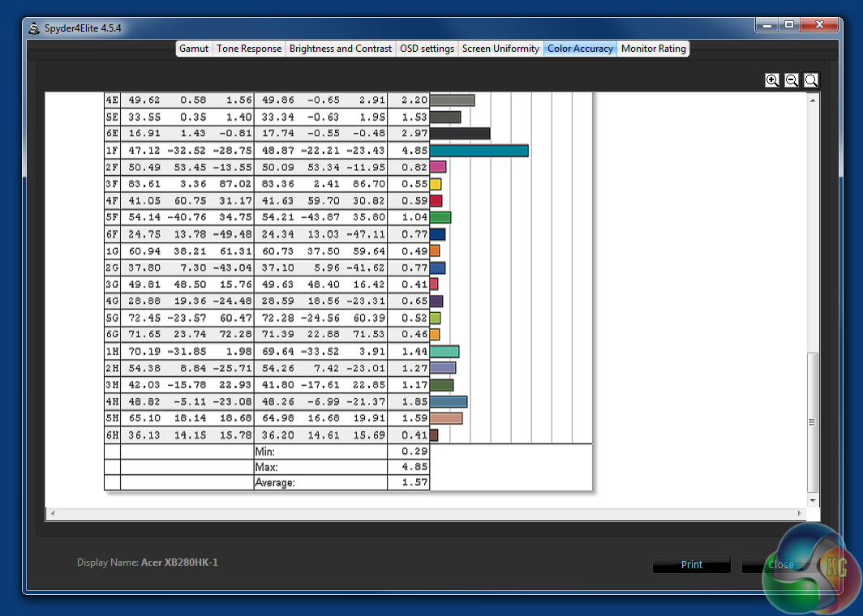Maximize the Spyder4Elite window
The width and height of the screenshot is (863, 616).
tap(789, 25)
